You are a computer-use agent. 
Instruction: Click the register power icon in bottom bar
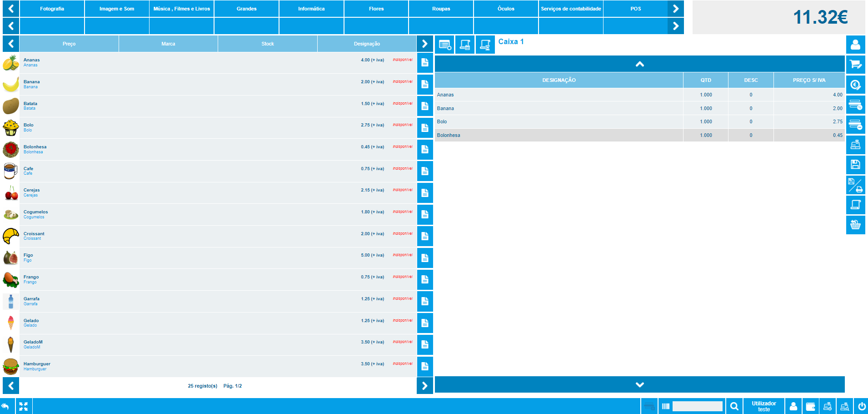[x=828, y=406]
